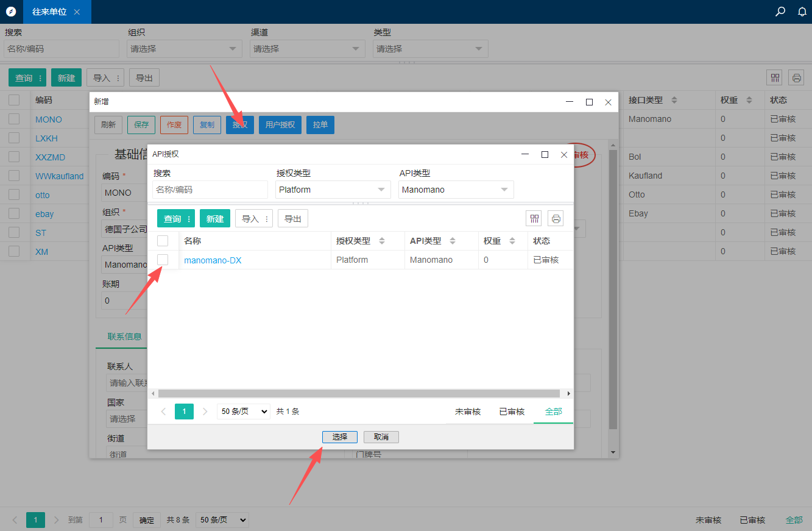This screenshot has width=812, height=531.
Task: Click the 名称/编码 search field in dialog
Action: click(210, 190)
